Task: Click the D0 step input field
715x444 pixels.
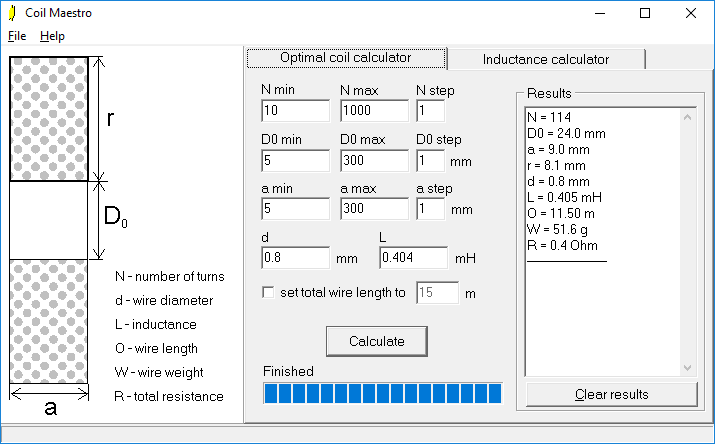Action: pos(430,160)
